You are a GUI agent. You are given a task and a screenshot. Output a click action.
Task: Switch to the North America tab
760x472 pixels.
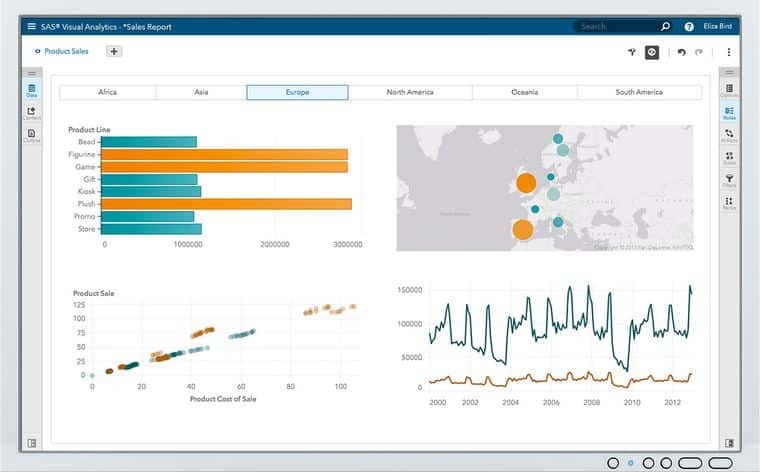[x=410, y=92]
